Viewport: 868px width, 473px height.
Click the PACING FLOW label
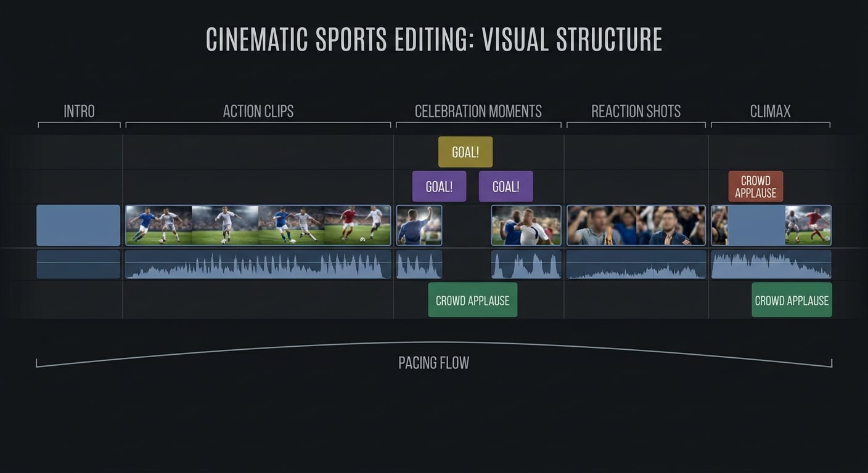[434, 363]
